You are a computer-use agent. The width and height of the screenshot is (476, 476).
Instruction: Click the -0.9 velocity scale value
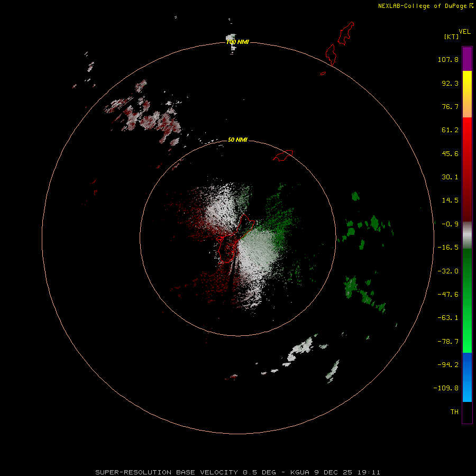pos(450,224)
